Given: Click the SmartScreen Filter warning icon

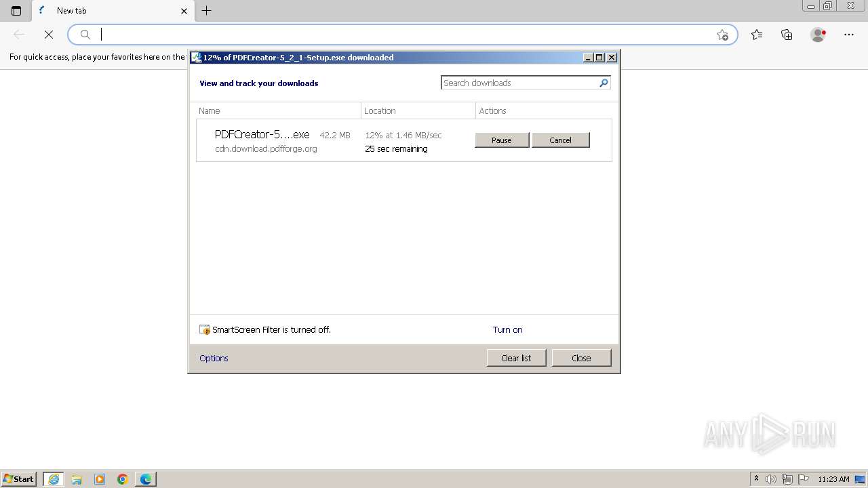Looking at the screenshot, I should pos(205,330).
